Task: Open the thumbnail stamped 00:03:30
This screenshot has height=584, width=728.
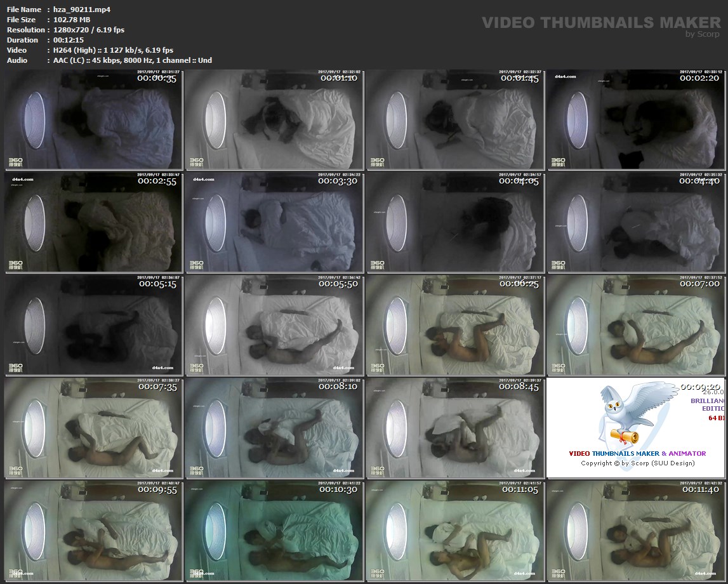Action: pyautogui.click(x=274, y=222)
